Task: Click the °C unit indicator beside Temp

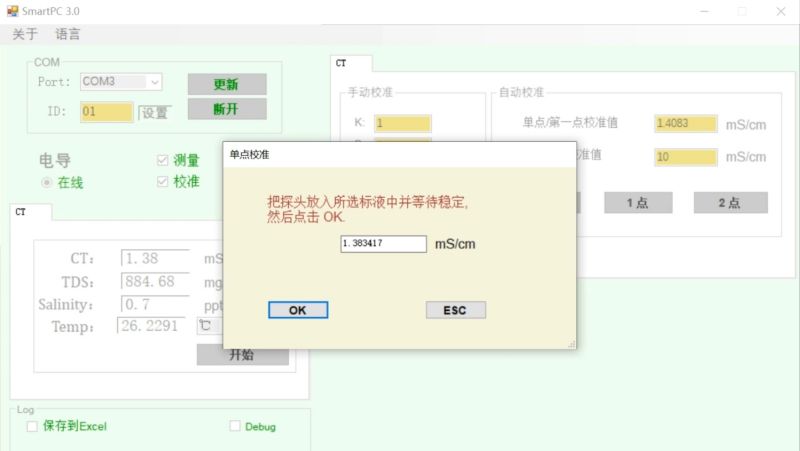Action: [205, 325]
